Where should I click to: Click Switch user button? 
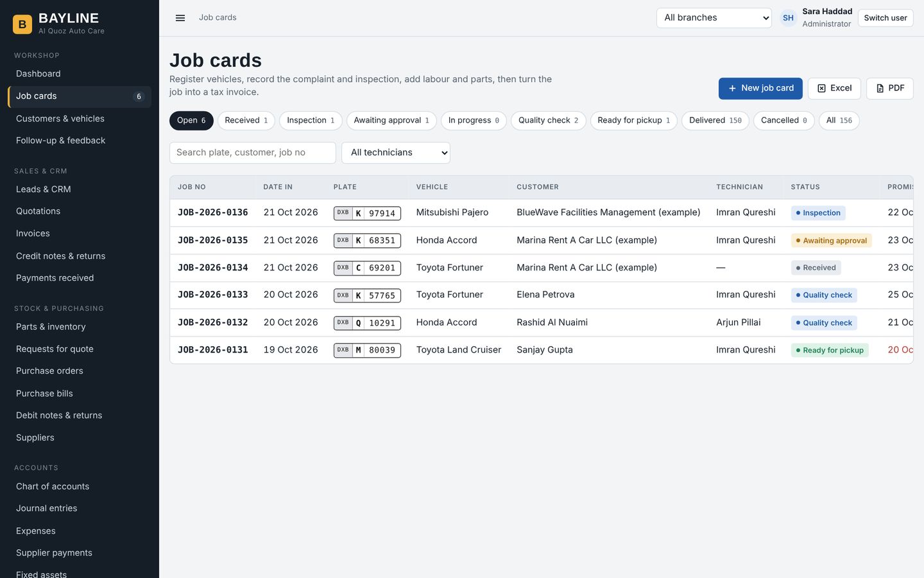pos(885,18)
